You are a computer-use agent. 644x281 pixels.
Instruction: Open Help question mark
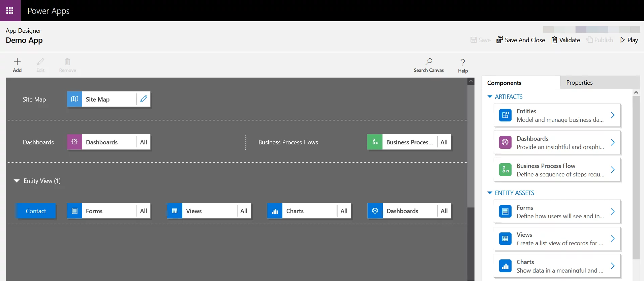pos(463,62)
